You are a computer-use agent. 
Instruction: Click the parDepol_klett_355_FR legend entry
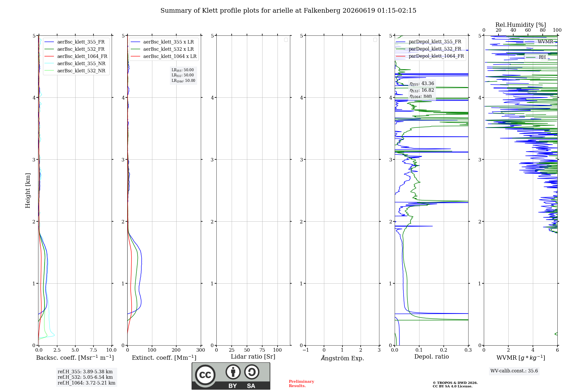click(429, 42)
